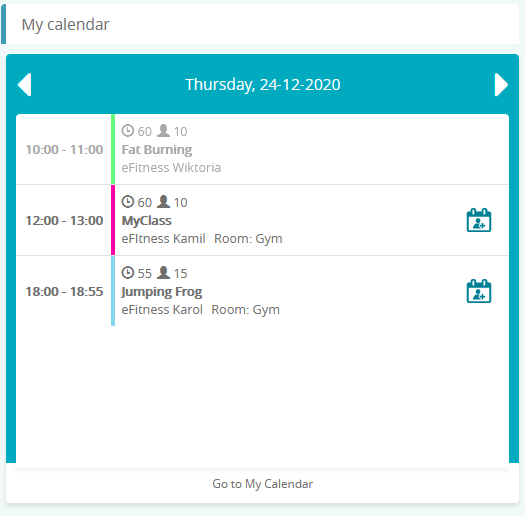
Task: Click the My calendar panel heading
Action: (x=65, y=24)
